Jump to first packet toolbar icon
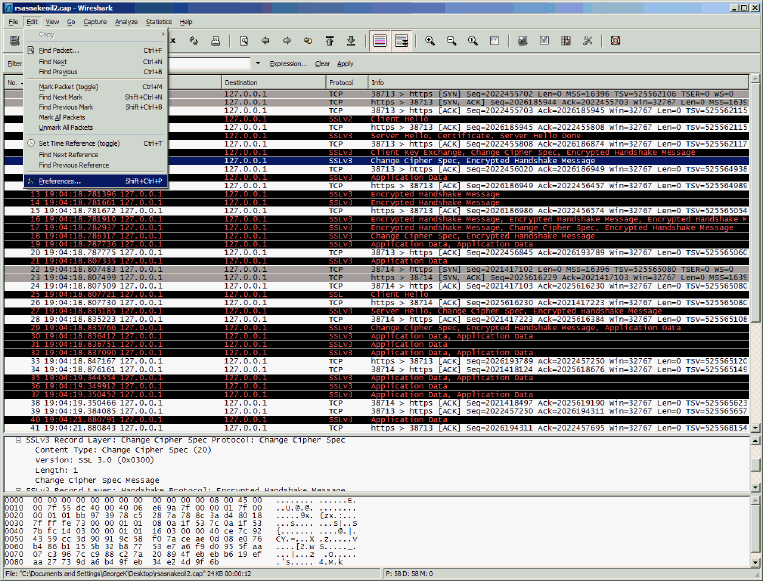The height and width of the screenshot is (581, 763). (329, 41)
